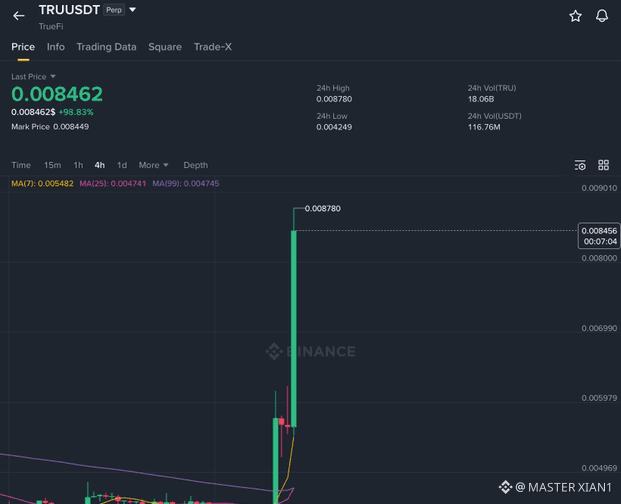
Task: Go back with the left arrow icon
Action: coord(19,16)
